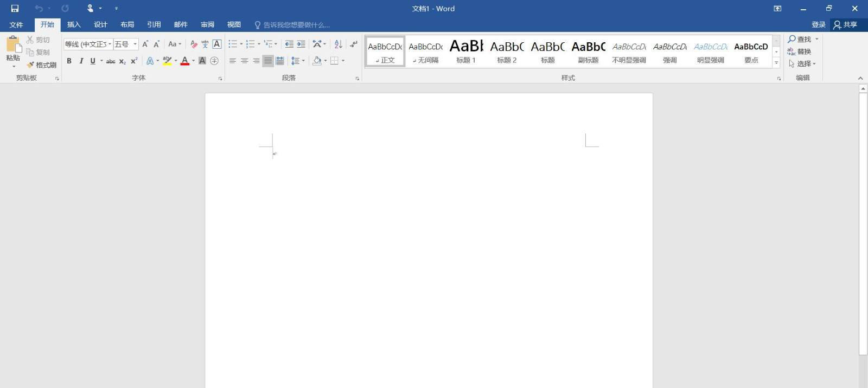Expand the styles gallery more button

[776, 63]
